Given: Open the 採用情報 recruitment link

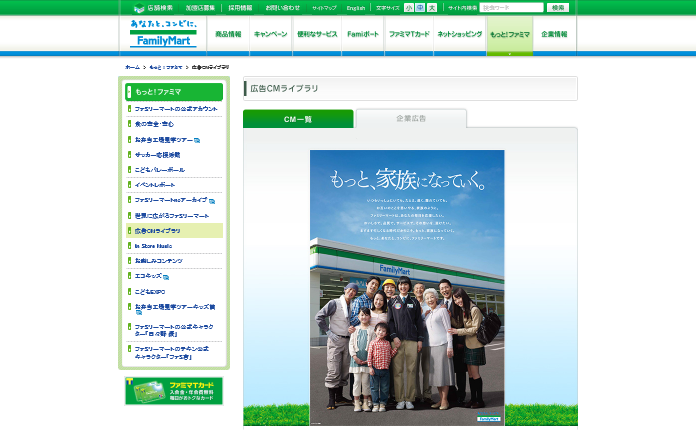Looking at the screenshot, I should 240,8.
